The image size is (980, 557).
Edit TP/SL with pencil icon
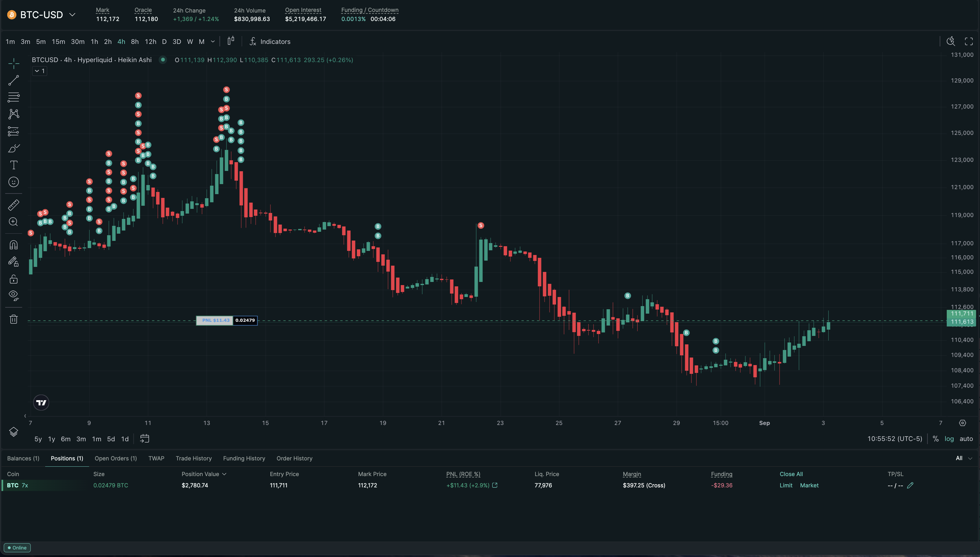[910, 485]
